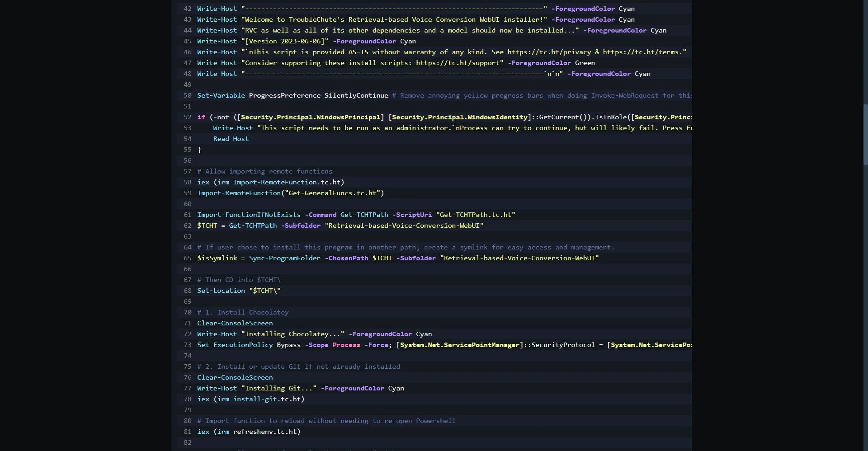Viewport: 868px width, 451px height.
Task: Select line number 61
Action: click(x=187, y=215)
